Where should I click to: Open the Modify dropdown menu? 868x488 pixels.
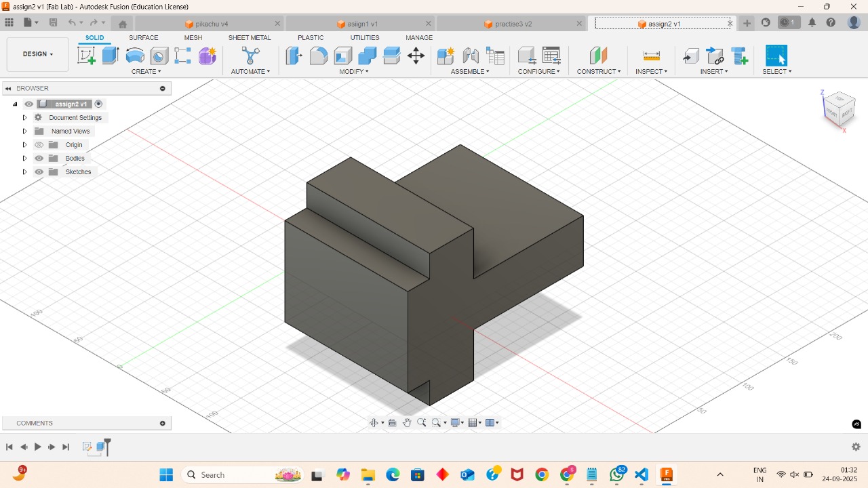[x=353, y=71]
